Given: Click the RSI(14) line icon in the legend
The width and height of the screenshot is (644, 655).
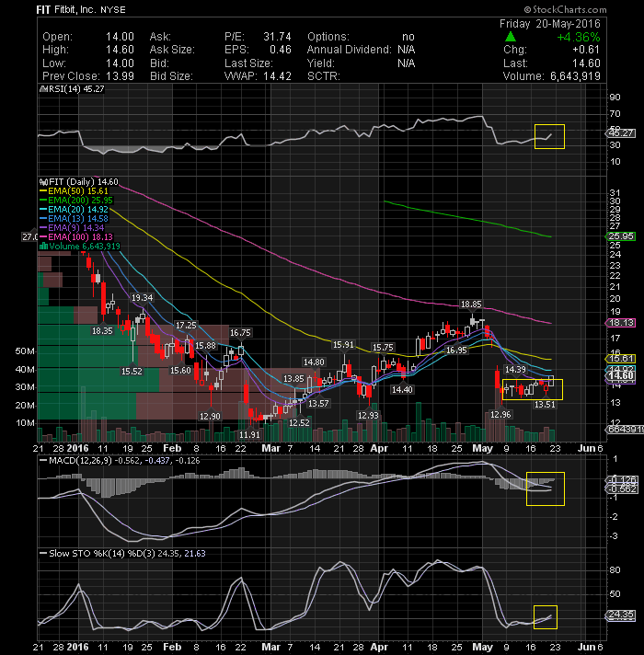Looking at the screenshot, I should 41,89.
